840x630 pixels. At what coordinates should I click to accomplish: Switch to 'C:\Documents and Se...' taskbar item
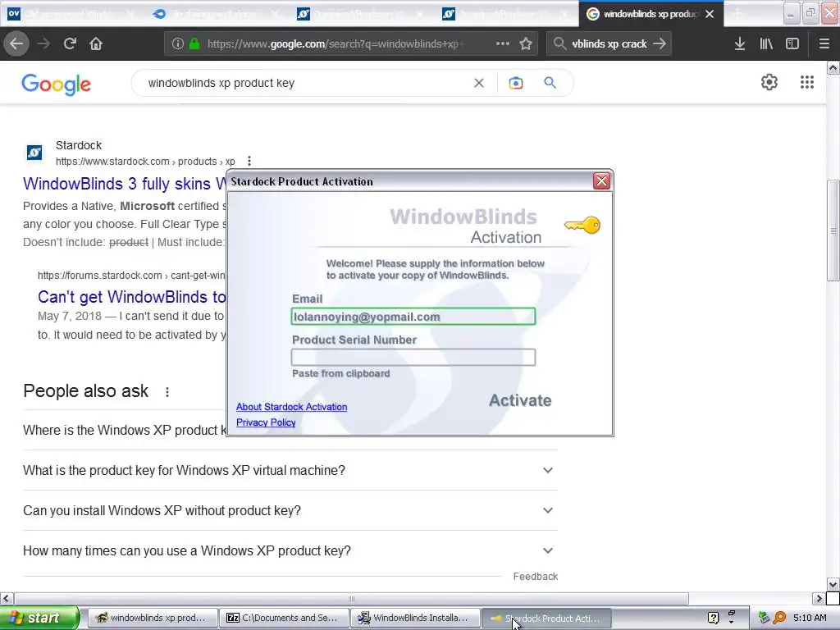tap(284, 619)
